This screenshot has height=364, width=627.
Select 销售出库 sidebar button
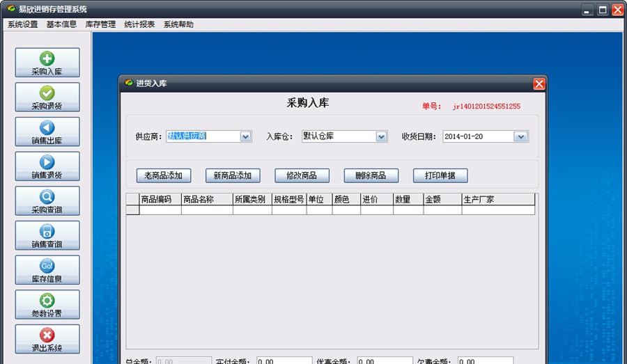(x=47, y=132)
